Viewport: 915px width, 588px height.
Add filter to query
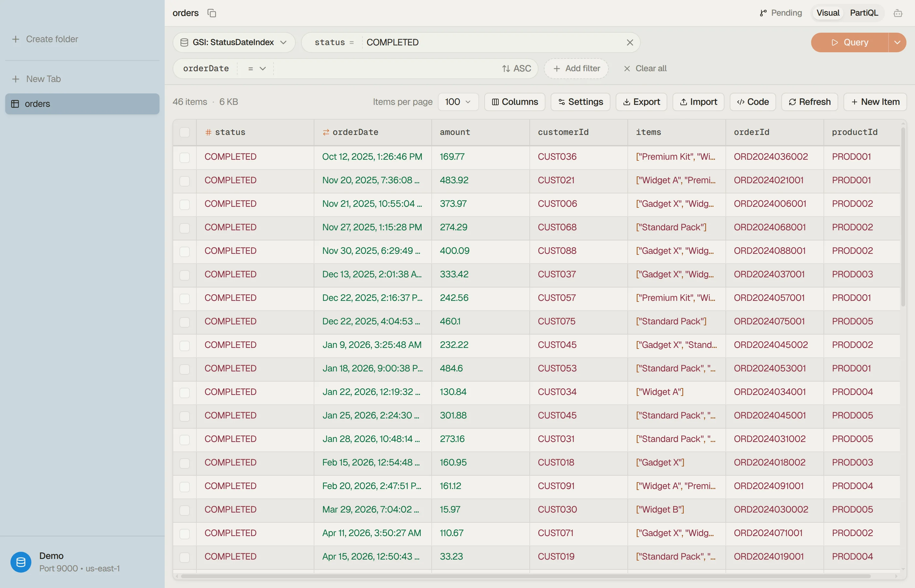pos(576,68)
